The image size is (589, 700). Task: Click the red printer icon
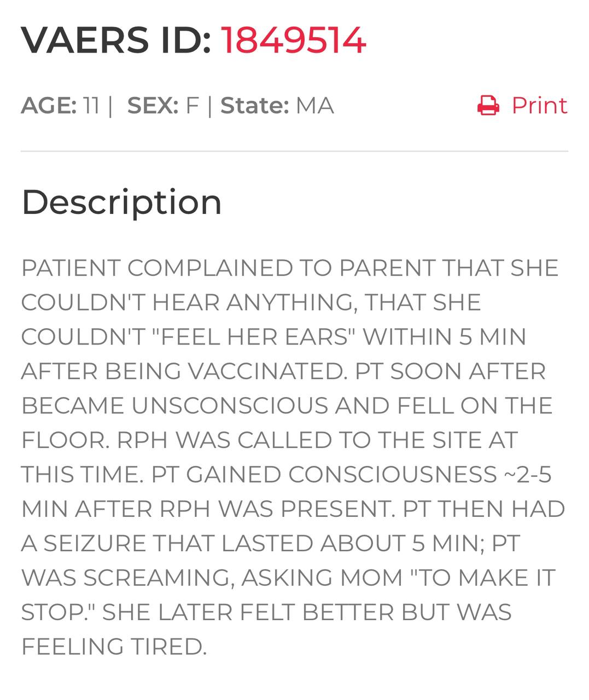(x=488, y=106)
